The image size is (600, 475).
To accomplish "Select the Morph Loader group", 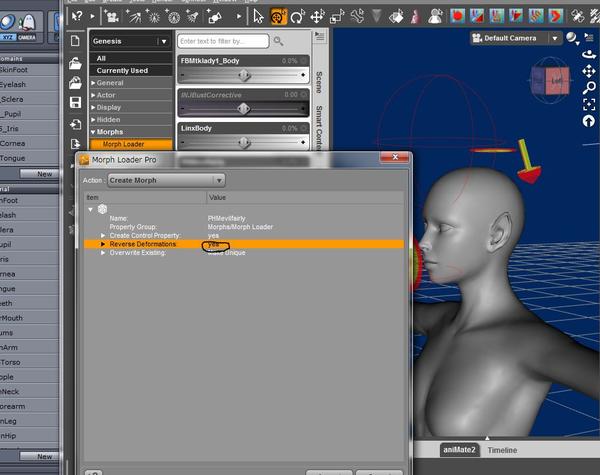I will click(131, 144).
